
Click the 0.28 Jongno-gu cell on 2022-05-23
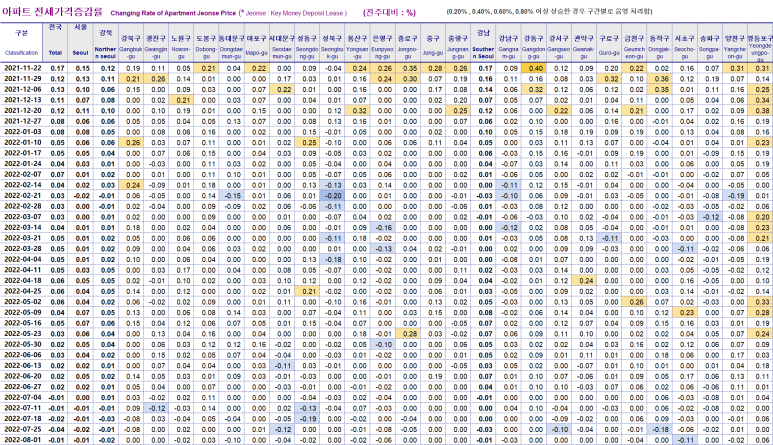point(408,334)
